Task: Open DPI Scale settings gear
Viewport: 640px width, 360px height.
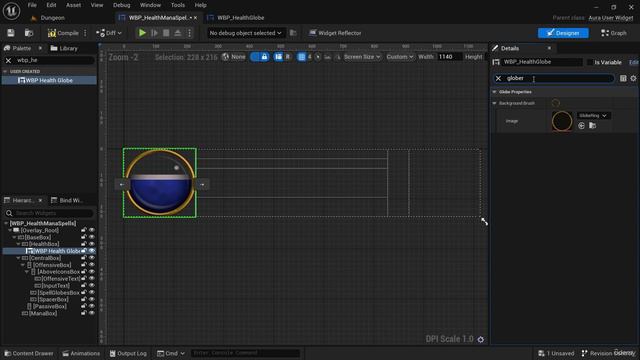Action: [481, 340]
